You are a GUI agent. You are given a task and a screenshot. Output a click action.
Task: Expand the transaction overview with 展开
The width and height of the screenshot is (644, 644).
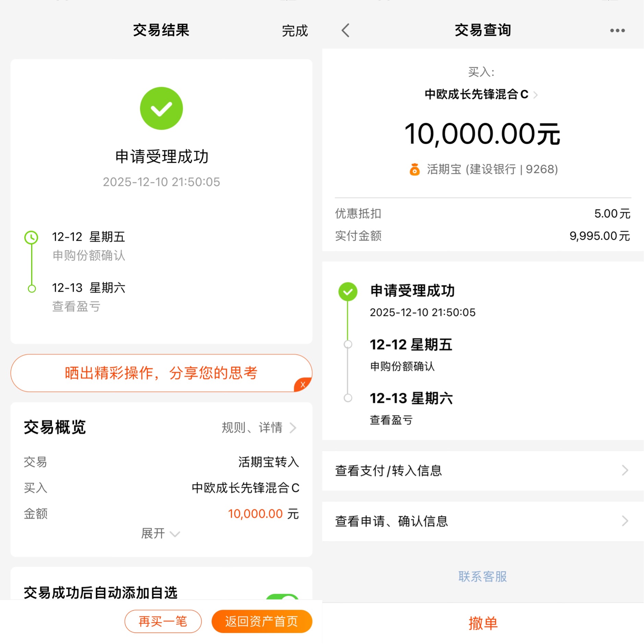pyautogui.click(x=160, y=533)
